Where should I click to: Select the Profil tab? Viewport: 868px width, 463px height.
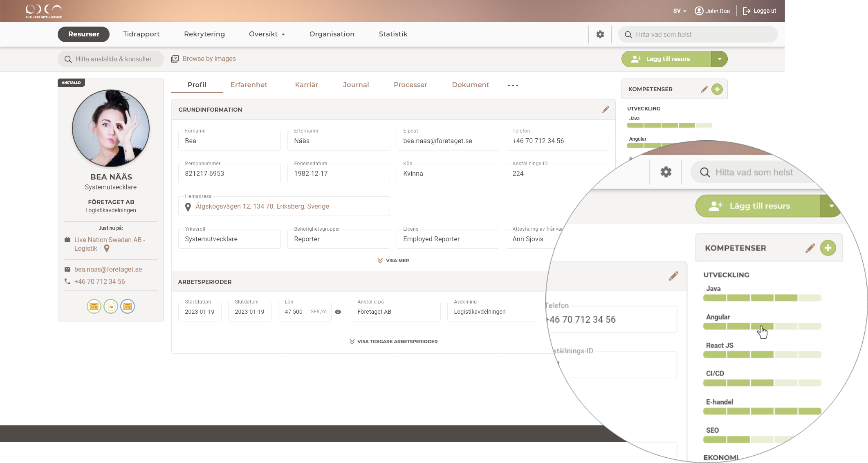197,85
